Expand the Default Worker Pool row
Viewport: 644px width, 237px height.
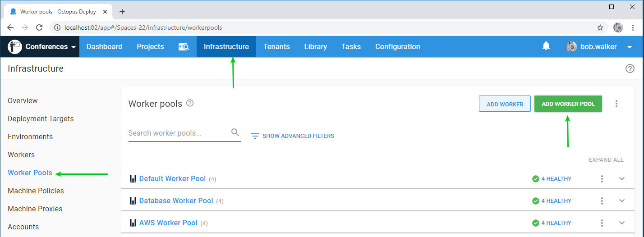pyautogui.click(x=622, y=179)
